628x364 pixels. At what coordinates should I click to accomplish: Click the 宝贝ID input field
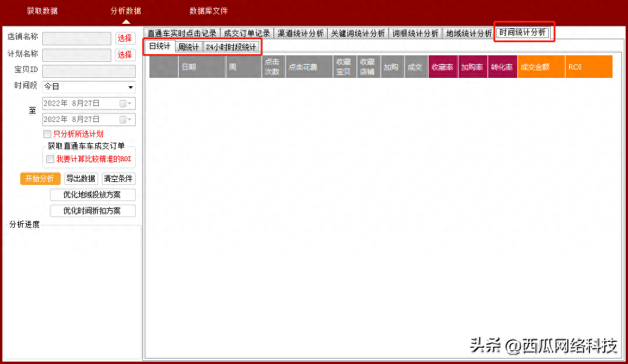click(89, 71)
